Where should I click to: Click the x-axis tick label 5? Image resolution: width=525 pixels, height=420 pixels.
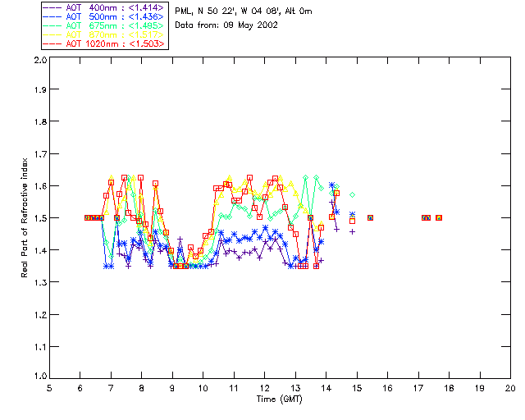coord(49,388)
